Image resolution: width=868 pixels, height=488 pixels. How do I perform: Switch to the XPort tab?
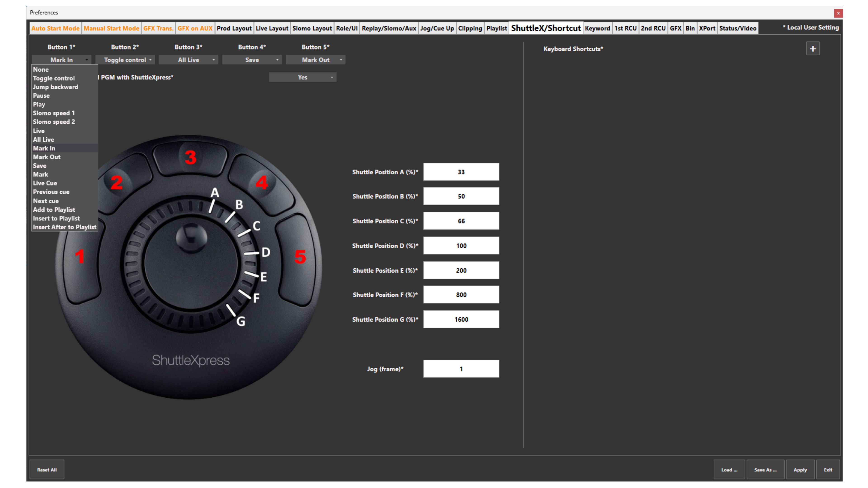[707, 28]
